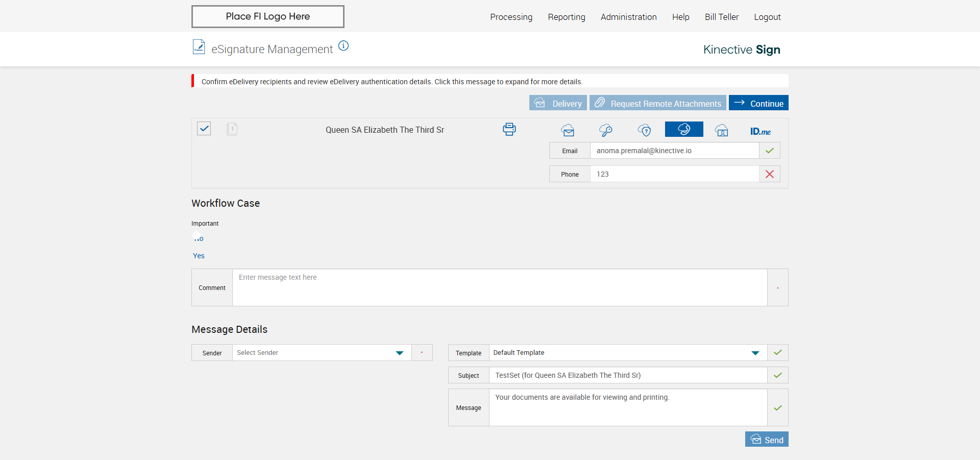The height and width of the screenshot is (460, 980).
Task: Click into the Phone number field
Action: [674, 174]
